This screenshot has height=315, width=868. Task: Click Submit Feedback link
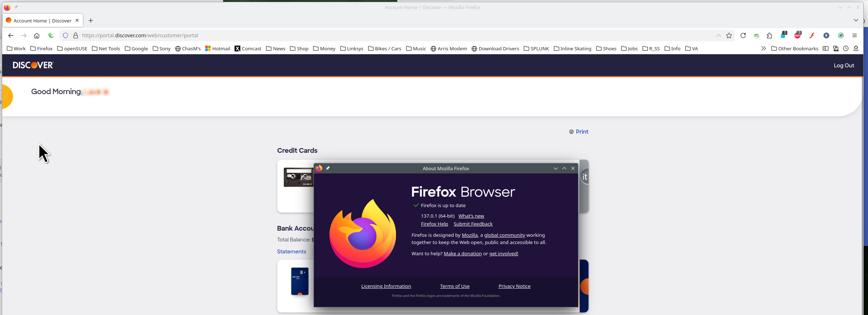[473, 224]
